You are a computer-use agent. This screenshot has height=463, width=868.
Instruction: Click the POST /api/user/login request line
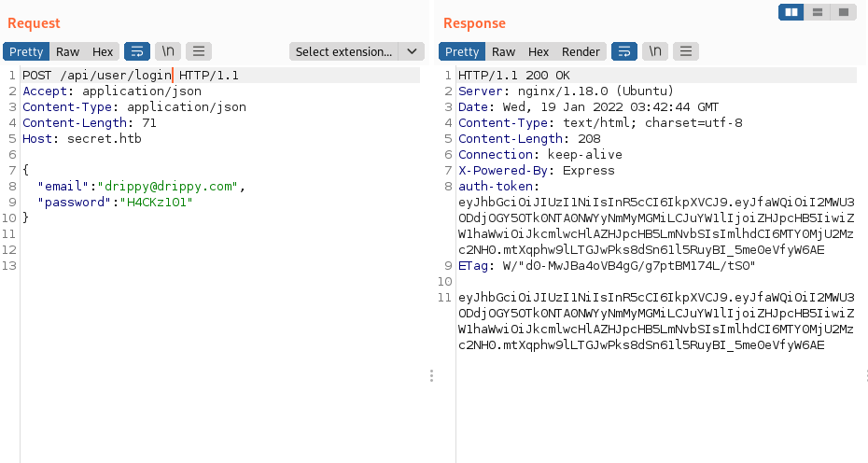(131, 76)
